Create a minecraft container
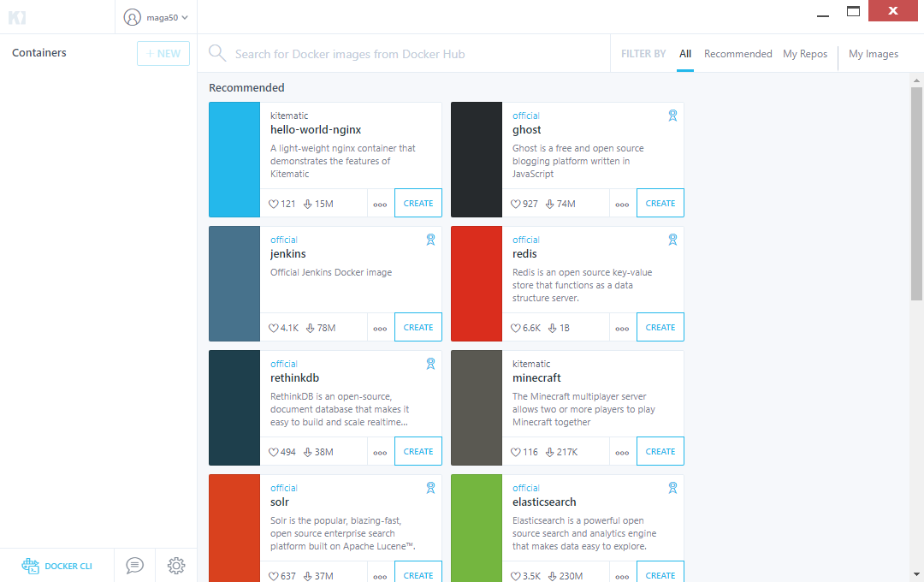924x582 pixels. [x=660, y=451]
